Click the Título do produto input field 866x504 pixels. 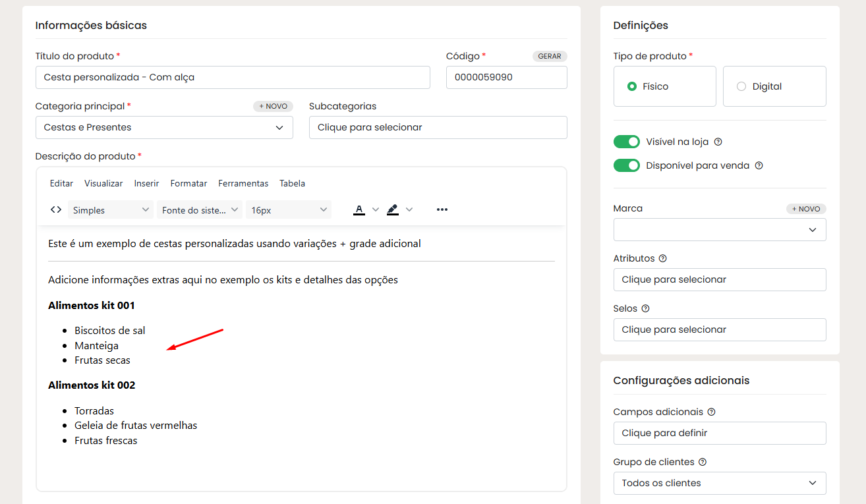(x=233, y=77)
